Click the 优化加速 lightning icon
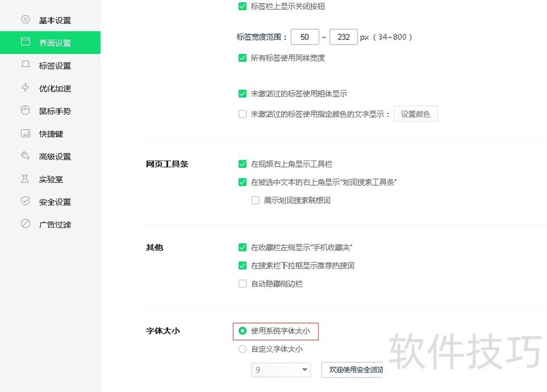 click(x=25, y=87)
